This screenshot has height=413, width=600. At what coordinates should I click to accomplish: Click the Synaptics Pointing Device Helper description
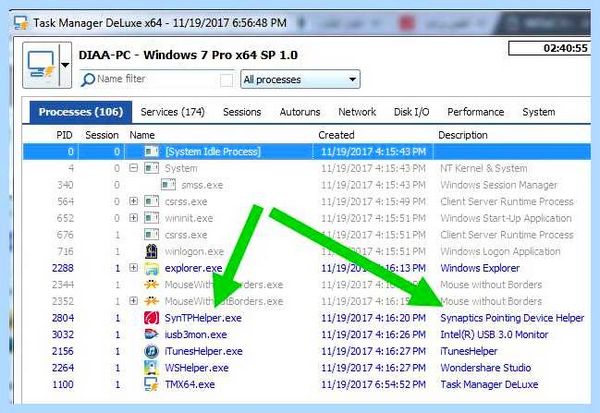click(x=512, y=318)
